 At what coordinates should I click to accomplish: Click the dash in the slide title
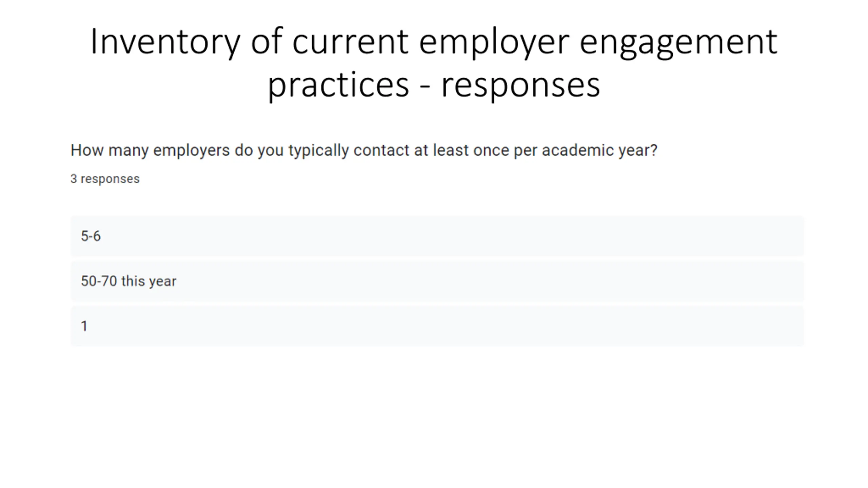425,87
